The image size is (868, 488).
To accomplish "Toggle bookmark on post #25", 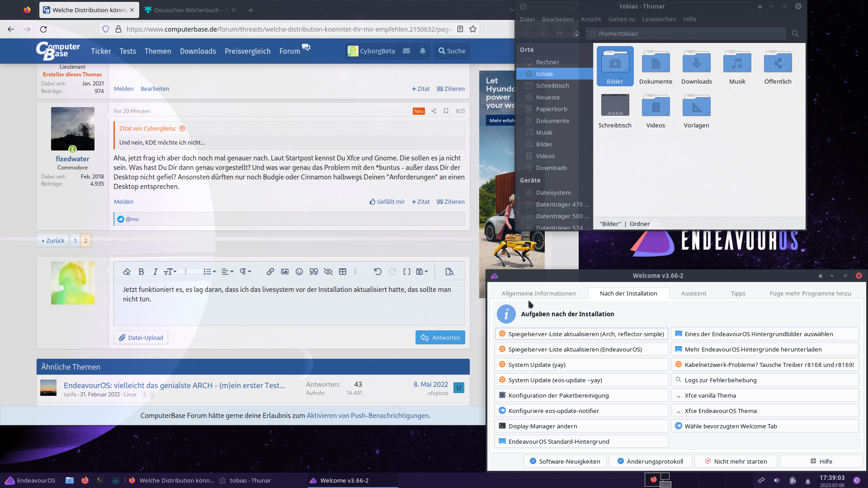I will 446,111.
